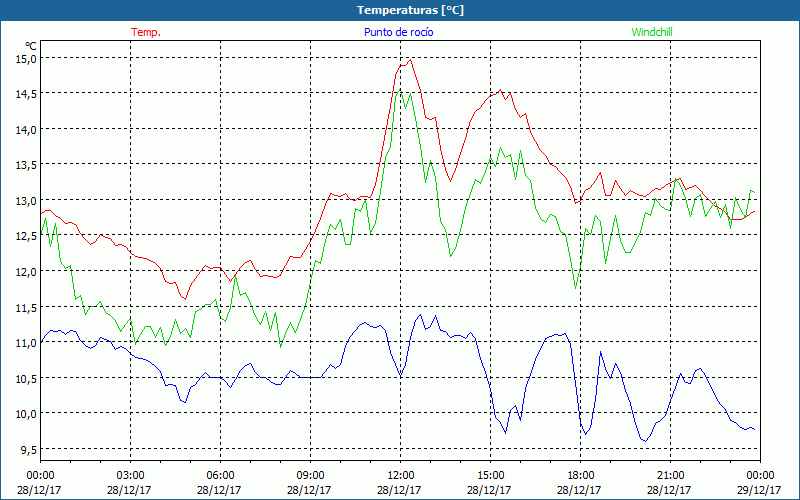Click the 11,0 y-axis value
800x500 pixels.
pyautogui.click(x=27, y=343)
